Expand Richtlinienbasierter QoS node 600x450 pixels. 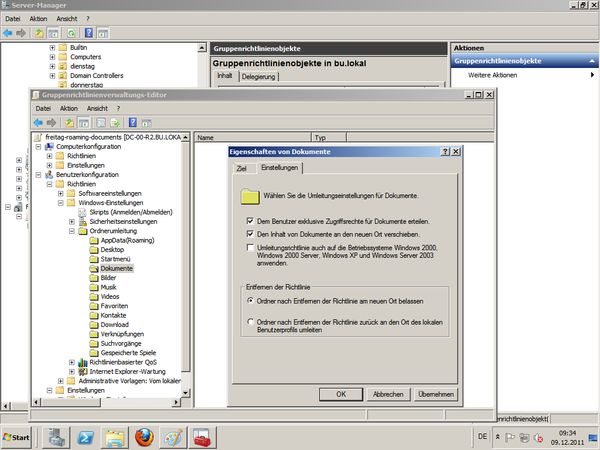[72, 362]
